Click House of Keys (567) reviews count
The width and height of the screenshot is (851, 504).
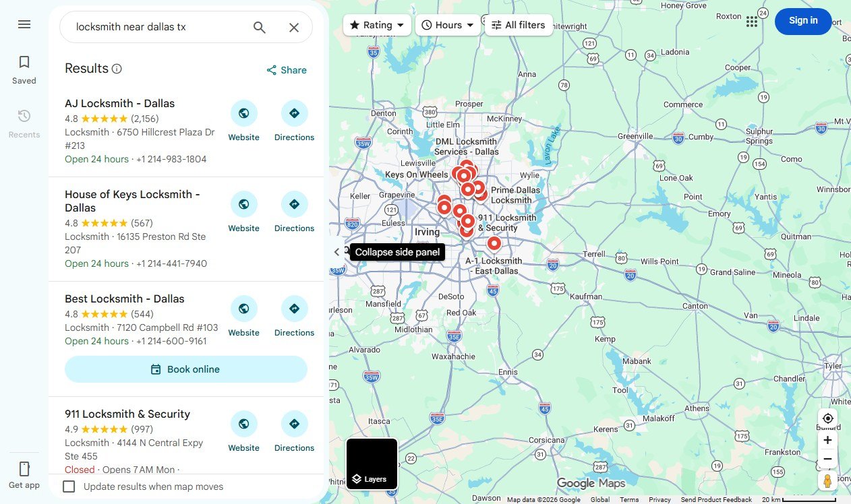(142, 223)
